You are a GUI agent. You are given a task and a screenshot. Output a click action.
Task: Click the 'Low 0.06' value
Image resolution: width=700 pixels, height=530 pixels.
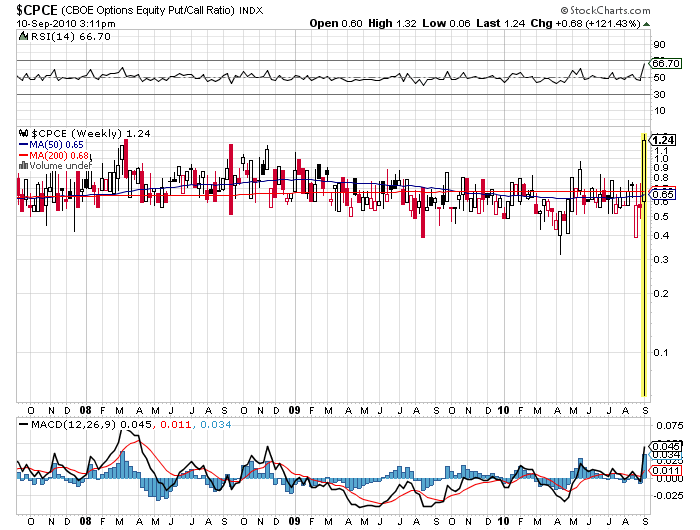point(446,23)
